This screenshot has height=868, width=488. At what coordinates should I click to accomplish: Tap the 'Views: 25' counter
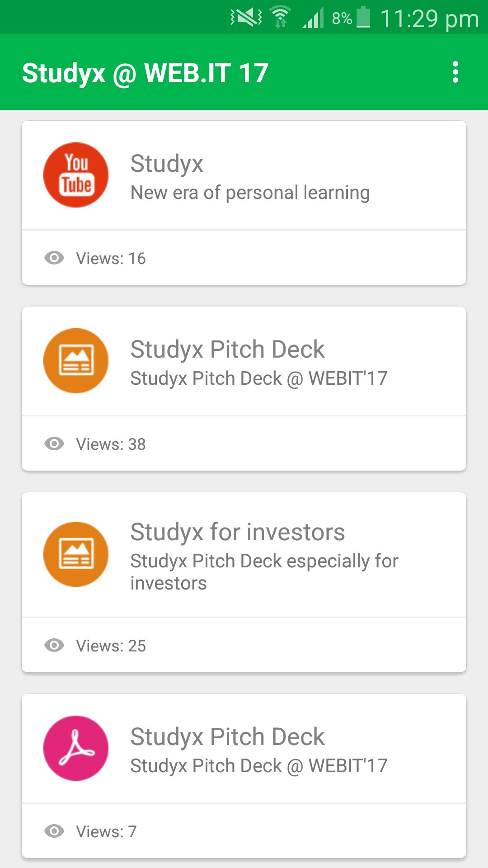111,646
